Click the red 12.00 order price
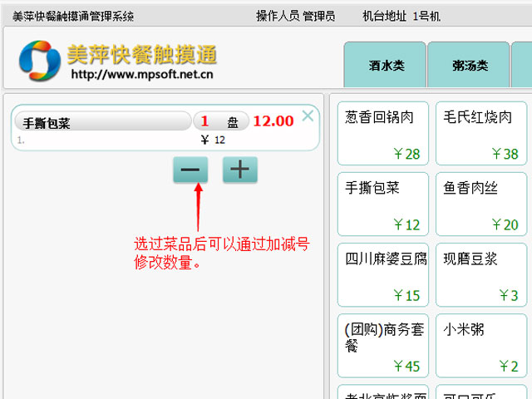This screenshot has height=399, width=532. [273, 121]
